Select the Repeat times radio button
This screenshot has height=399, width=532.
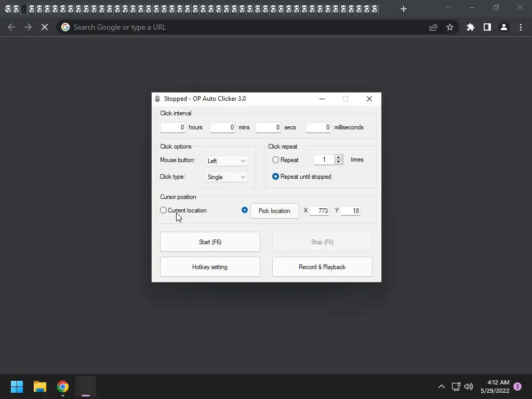pyautogui.click(x=275, y=160)
